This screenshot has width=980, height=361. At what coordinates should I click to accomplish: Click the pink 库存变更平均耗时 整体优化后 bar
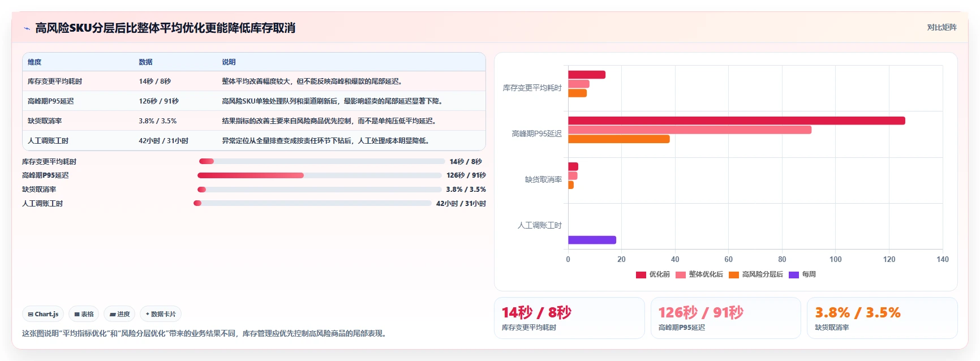tap(579, 84)
